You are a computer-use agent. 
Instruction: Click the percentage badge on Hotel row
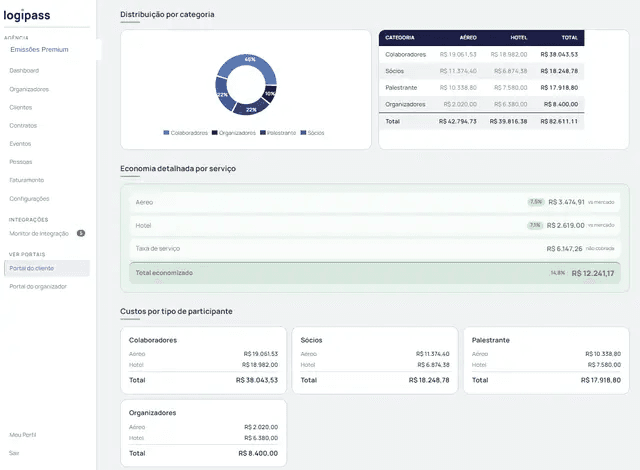[535, 225]
